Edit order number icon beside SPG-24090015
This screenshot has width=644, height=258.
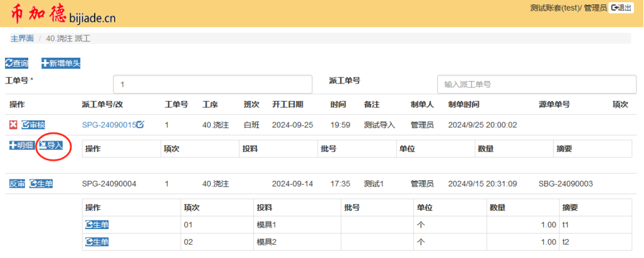click(140, 125)
